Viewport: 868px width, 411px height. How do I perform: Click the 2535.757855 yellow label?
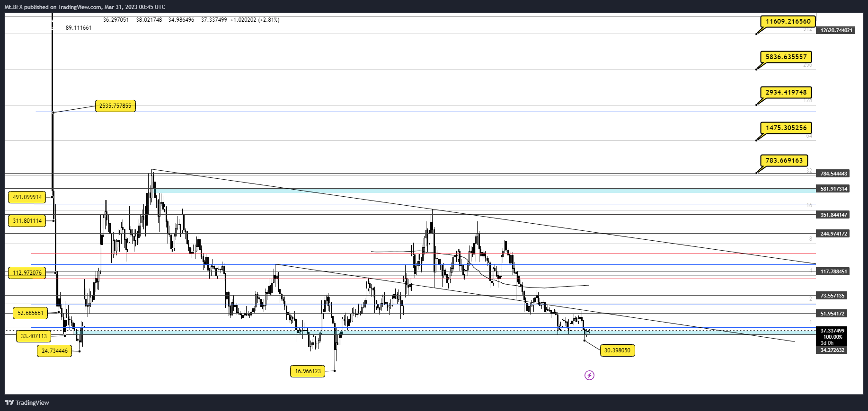point(115,106)
